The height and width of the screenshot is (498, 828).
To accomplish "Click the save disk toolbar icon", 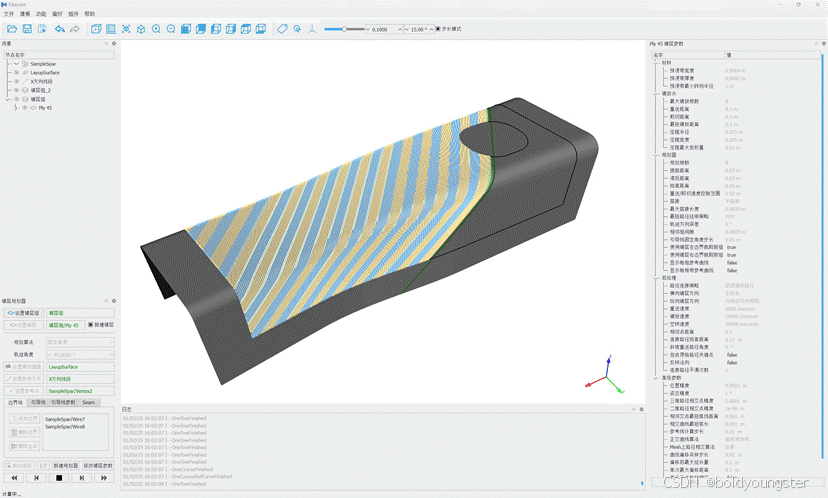I will [27, 29].
